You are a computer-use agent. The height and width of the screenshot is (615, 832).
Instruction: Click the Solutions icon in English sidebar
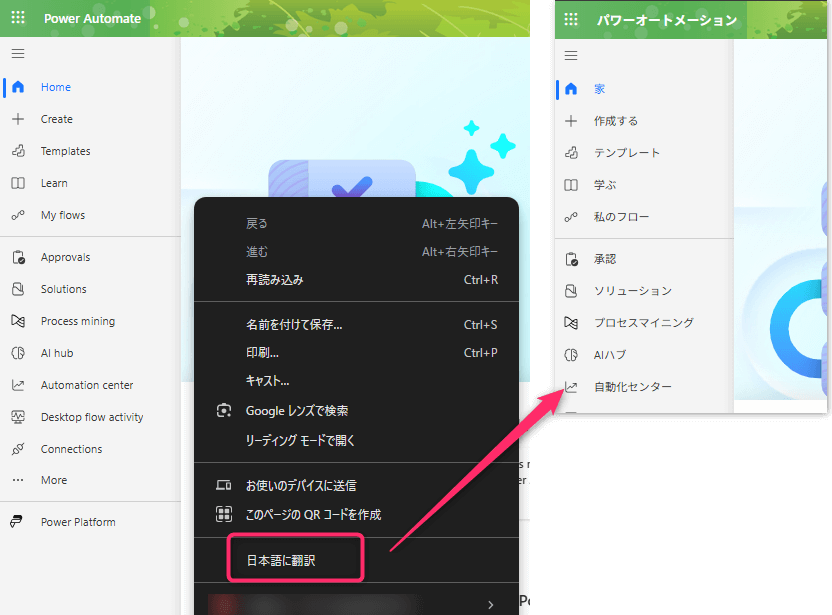tap(18, 289)
